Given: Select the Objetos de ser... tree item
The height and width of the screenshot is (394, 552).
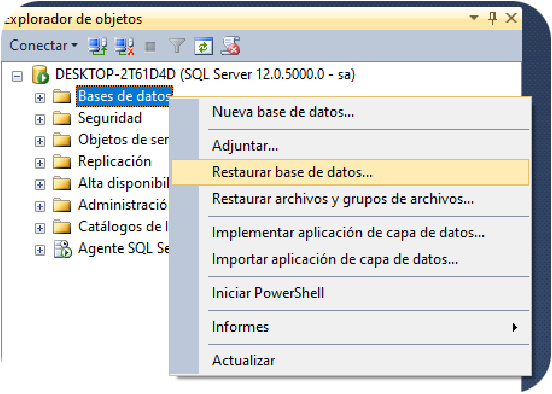Looking at the screenshot, I should point(123,140).
